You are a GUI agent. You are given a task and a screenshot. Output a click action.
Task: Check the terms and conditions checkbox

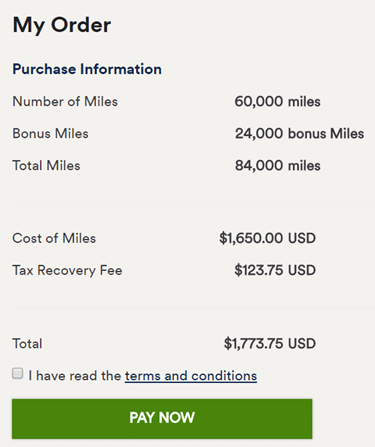pyautogui.click(x=18, y=373)
